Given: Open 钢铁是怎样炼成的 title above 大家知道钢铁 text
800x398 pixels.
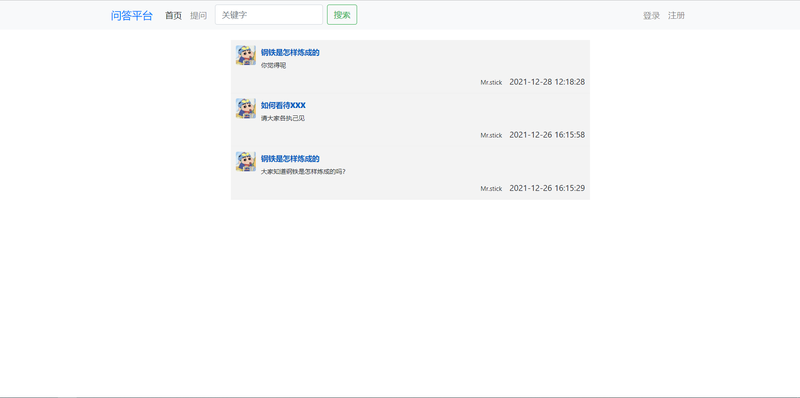Looking at the screenshot, I should coord(290,159).
